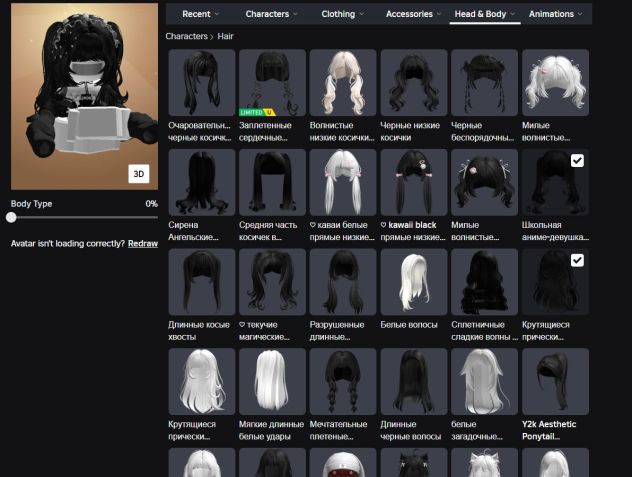Select the Limited U heart braids hair
Image resolution: width=632 pixels, height=477 pixels.
[x=272, y=83]
